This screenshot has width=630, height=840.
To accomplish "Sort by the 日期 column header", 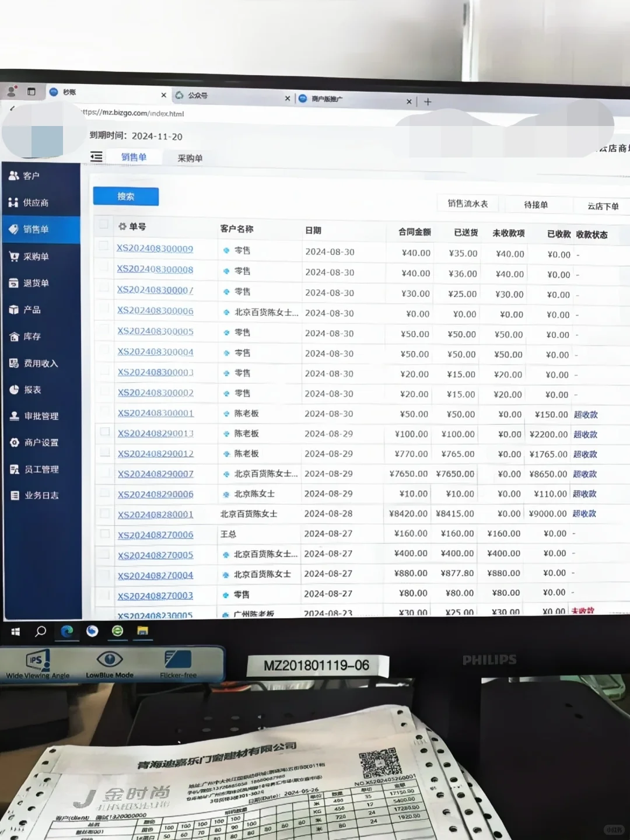I will 313,230.
